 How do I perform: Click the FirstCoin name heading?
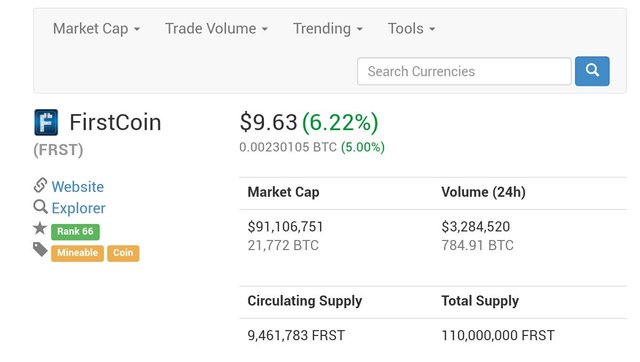click(115, 122)
